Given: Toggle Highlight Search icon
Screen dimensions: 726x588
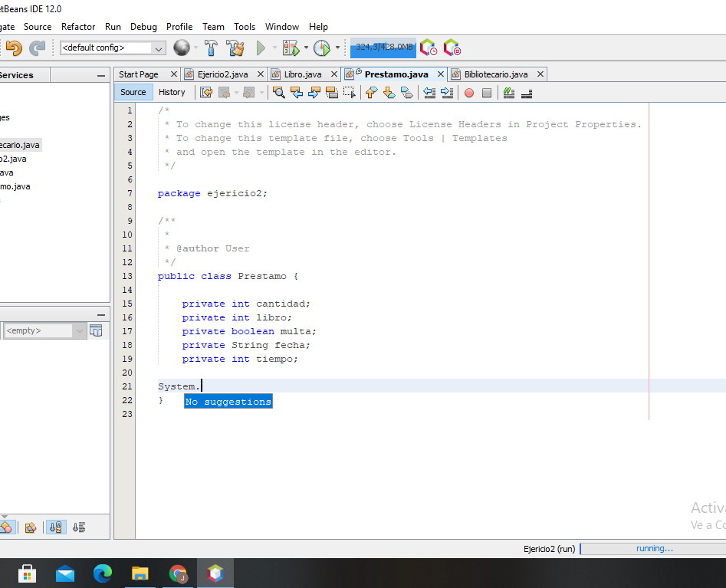Looking at the screenshot, I should 331,93.
